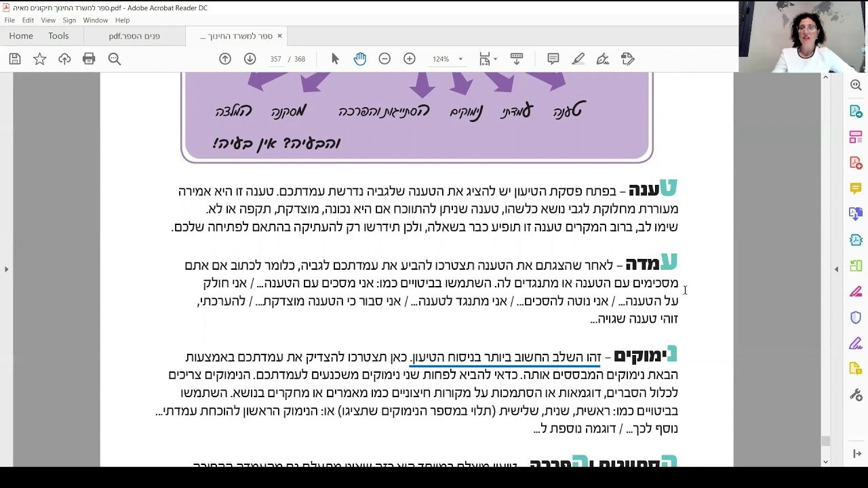Upload the file to cloud storage

(64, 59)
